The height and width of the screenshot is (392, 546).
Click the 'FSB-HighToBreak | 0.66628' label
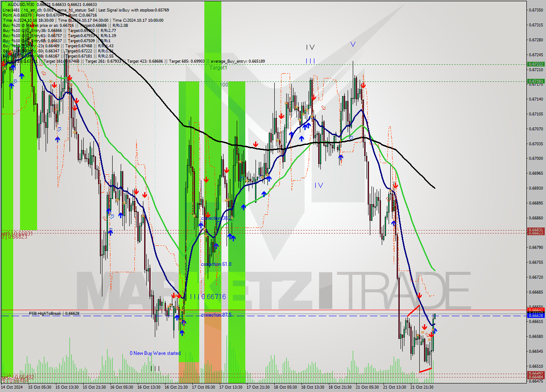pos(54,314)
